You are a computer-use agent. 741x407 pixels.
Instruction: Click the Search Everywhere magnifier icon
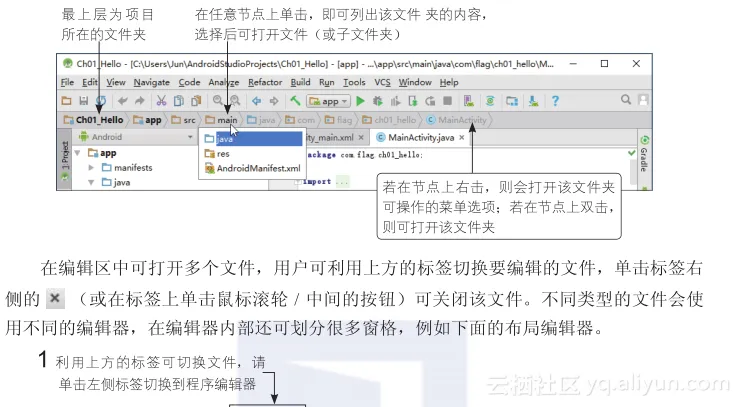(x=626, y=100)
